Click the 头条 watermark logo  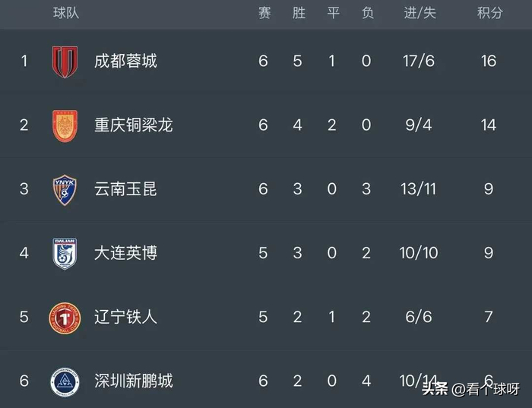point(434,390)
